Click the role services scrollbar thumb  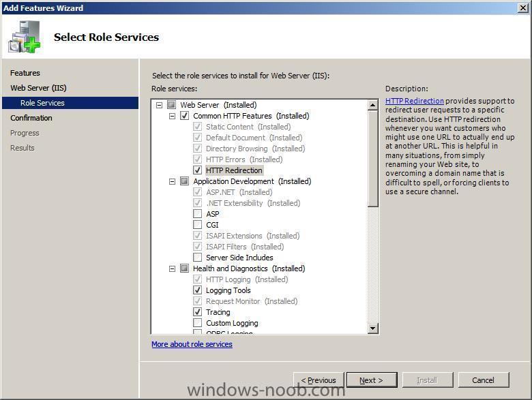pyautogui.click(x=373, y=158)
